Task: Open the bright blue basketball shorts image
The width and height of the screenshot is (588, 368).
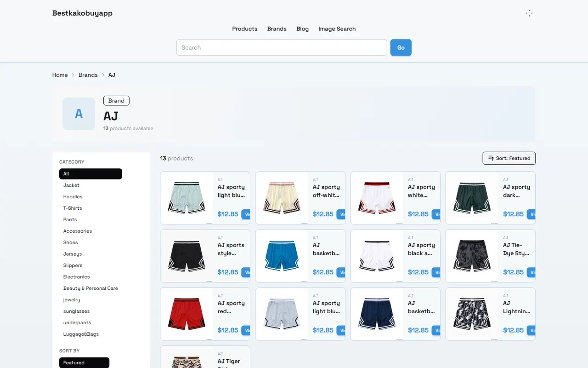Action: click(x=282, y=256)
